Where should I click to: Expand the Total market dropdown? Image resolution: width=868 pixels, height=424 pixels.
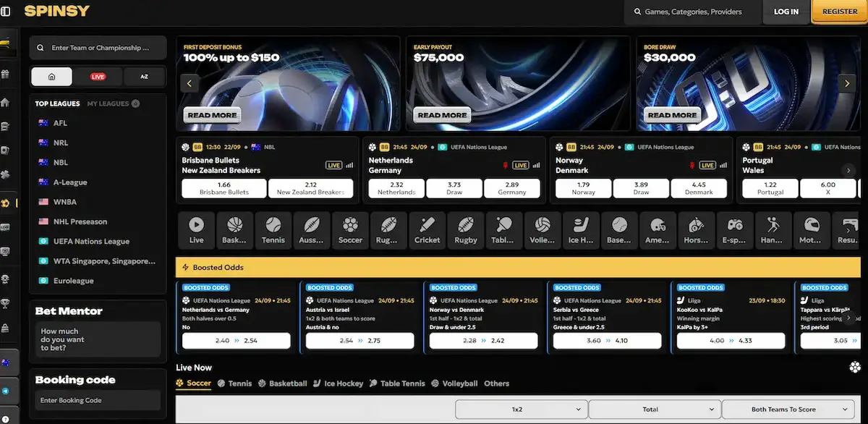point(654,410)
